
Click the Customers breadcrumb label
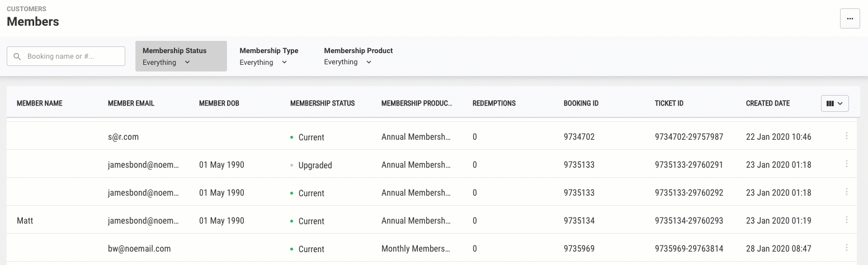tap(26, 9)
